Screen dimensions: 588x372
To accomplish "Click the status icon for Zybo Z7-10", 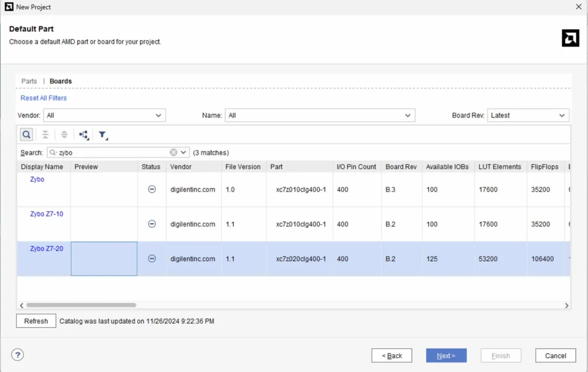I will point(152,224).
